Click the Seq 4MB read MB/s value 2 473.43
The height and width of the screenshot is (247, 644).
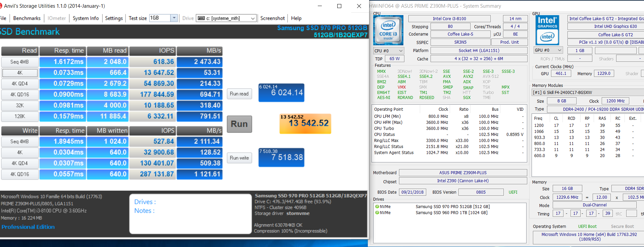(200, 62)
